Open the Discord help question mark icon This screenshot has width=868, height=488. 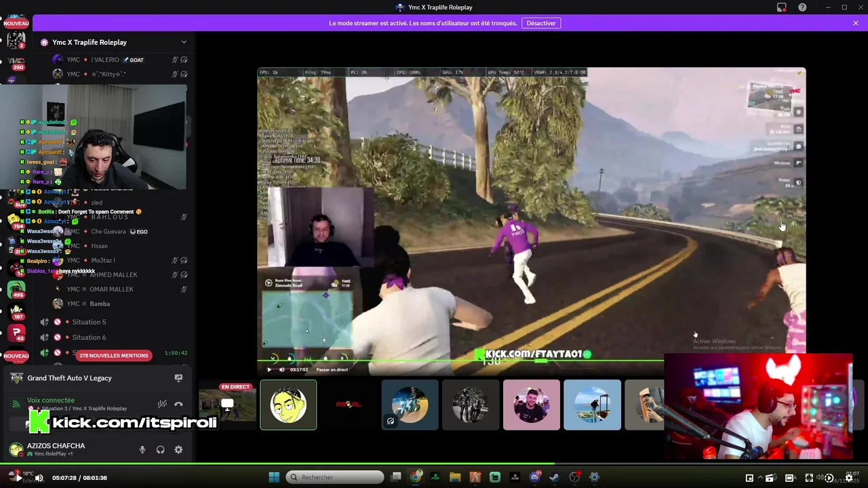802,7
